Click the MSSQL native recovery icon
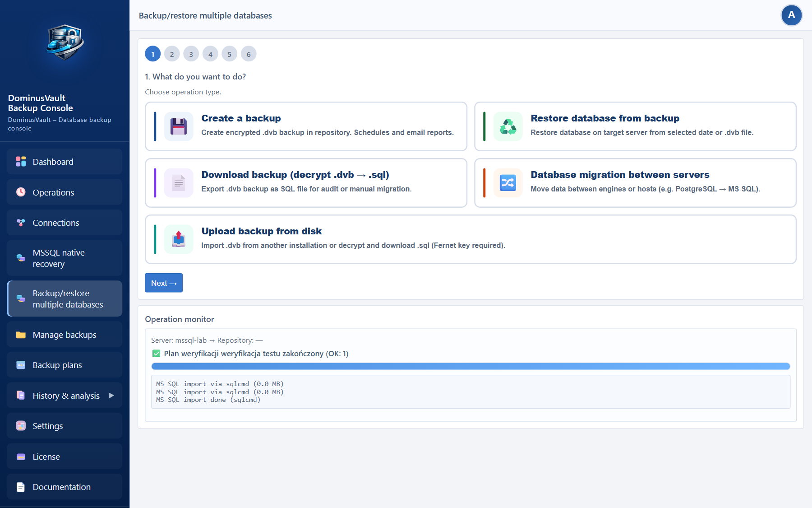The width and height of the screenshot is (812, 508). click(x=21, y=258)
